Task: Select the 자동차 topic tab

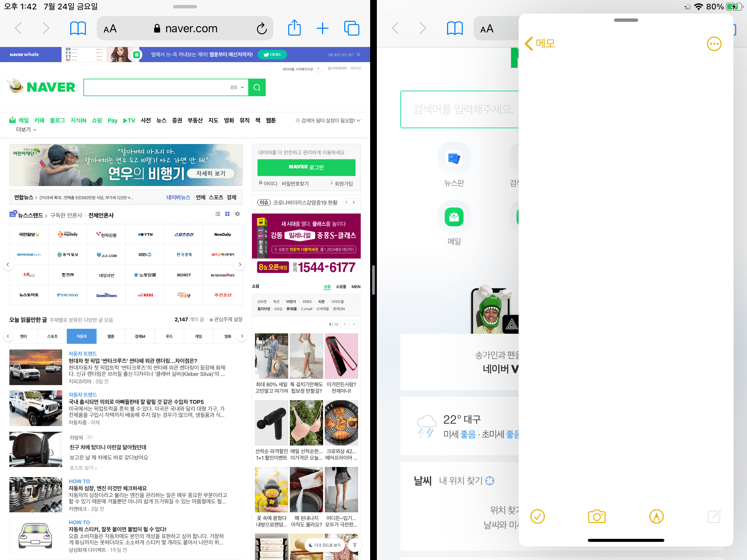Action: click(x=81, y=336)
